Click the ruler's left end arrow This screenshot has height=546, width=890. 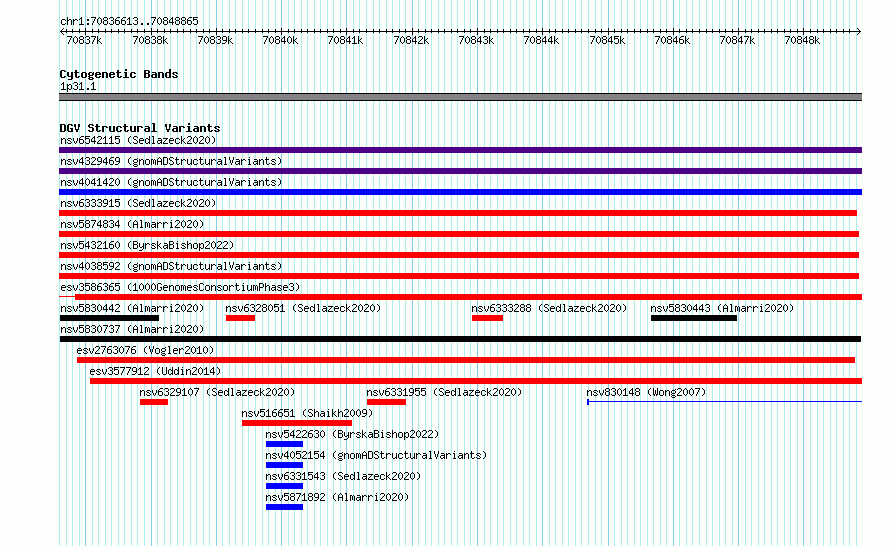pyautogui.click(x=62, y=32)
